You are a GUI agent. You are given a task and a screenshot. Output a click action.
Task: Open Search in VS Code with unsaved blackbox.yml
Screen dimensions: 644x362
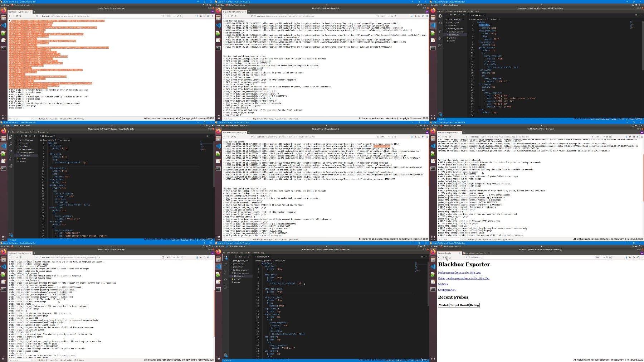point(225,265)
